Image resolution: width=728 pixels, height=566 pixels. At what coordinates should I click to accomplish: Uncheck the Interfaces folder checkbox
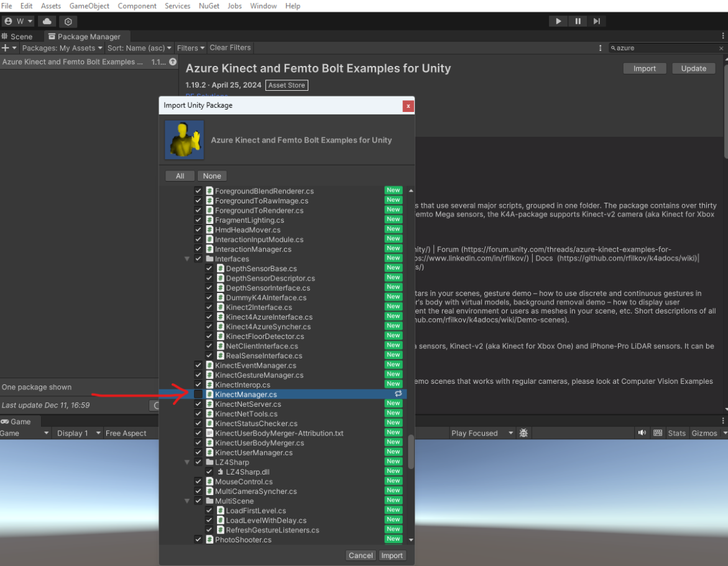pyautogui.click(x=198, y=259)
